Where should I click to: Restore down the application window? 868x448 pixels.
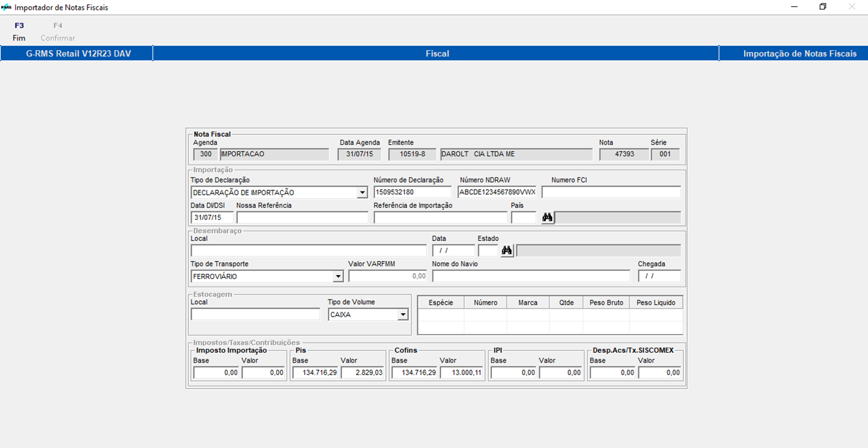click(822, 6)
